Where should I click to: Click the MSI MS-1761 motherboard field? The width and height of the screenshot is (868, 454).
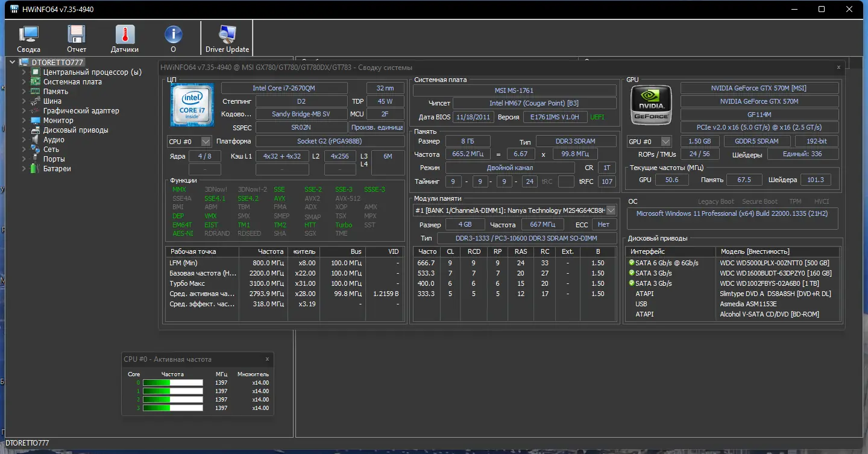[515, 90]
